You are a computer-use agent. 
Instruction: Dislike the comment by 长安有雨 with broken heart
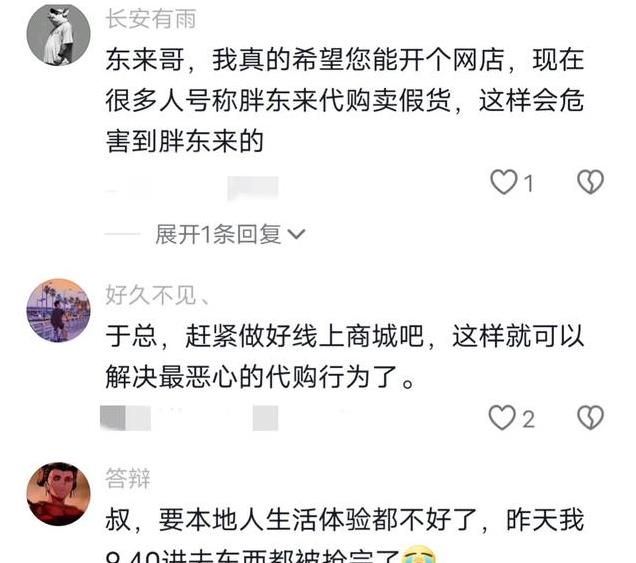click(591, 182)
